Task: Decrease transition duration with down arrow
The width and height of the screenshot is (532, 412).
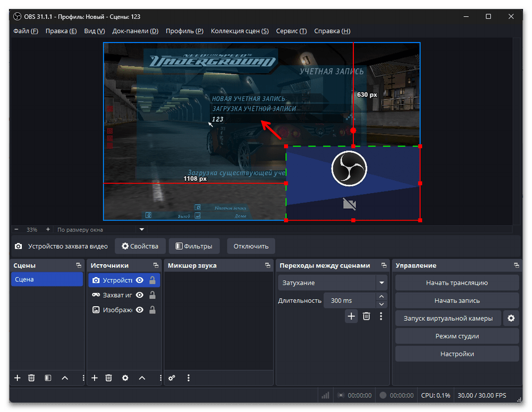Action: tap(381, 304)
